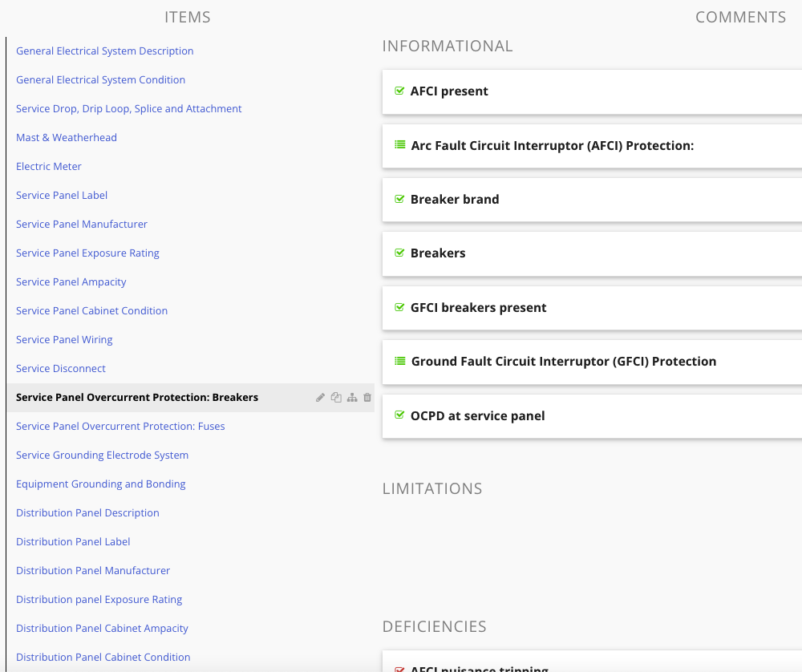Toggle the GFCI breakers present checkbox
This screenshot has width=802, height=672.
pos(399,307)
